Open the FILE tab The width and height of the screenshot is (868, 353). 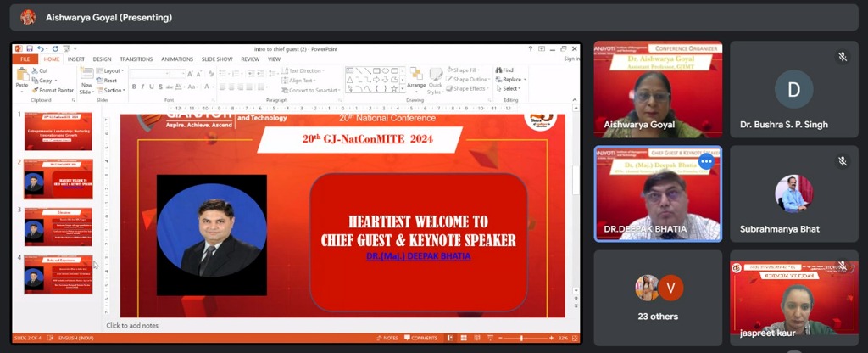(25, 59)
